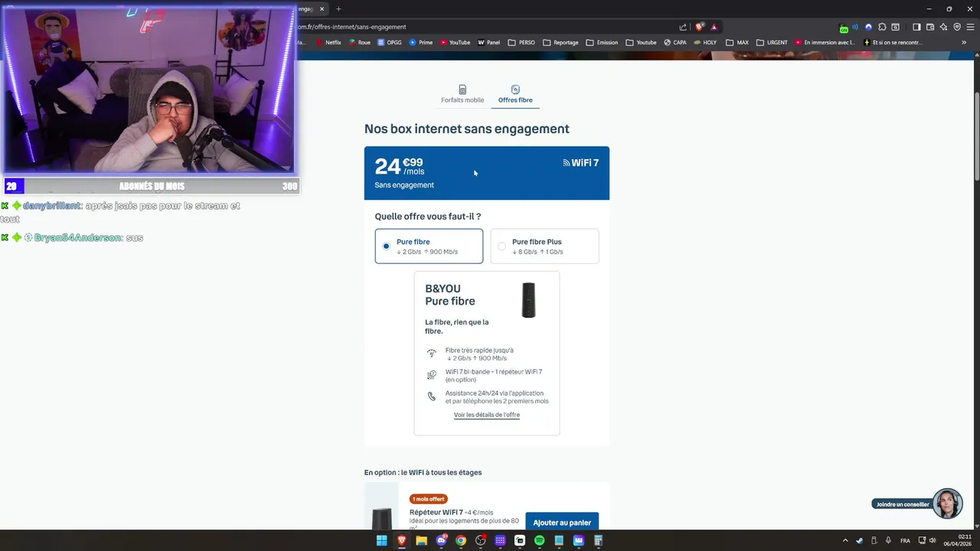
Task: Click the Brave browser taskbar icon
Action: click(x=401, y=540)
